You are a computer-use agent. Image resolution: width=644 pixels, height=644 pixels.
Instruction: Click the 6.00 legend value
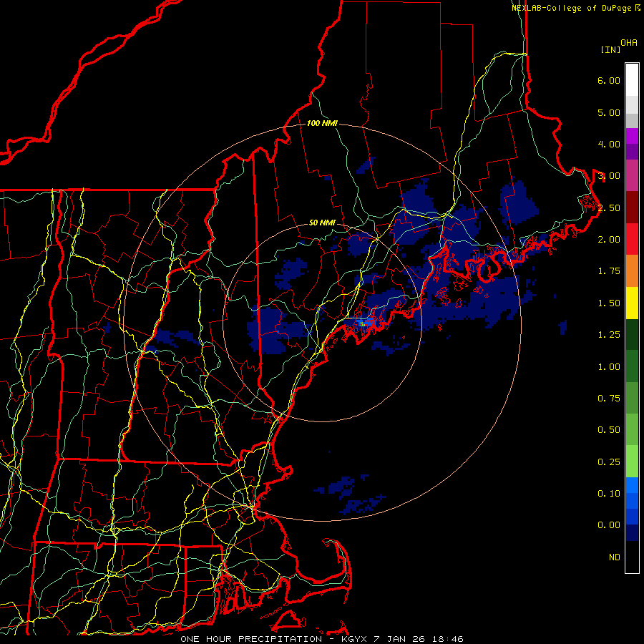[x=609, y=80]
